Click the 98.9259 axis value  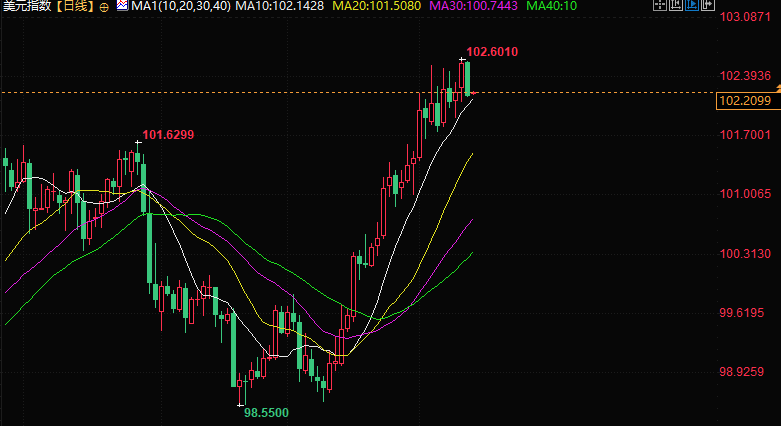coord(742,372)
